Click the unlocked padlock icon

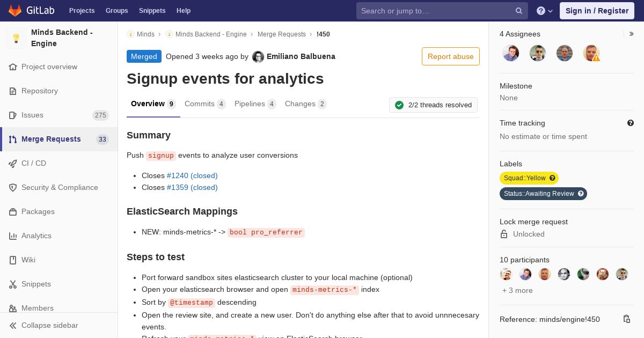click(x=504, y=234)
